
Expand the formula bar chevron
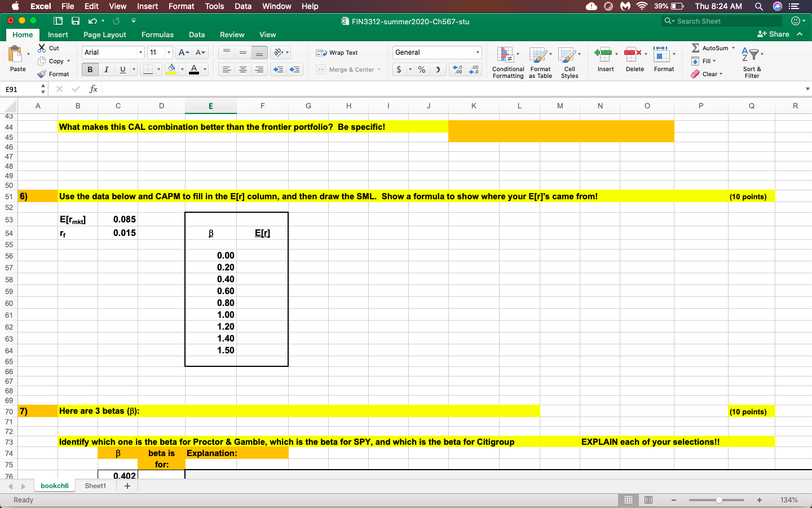click(807, 89)
